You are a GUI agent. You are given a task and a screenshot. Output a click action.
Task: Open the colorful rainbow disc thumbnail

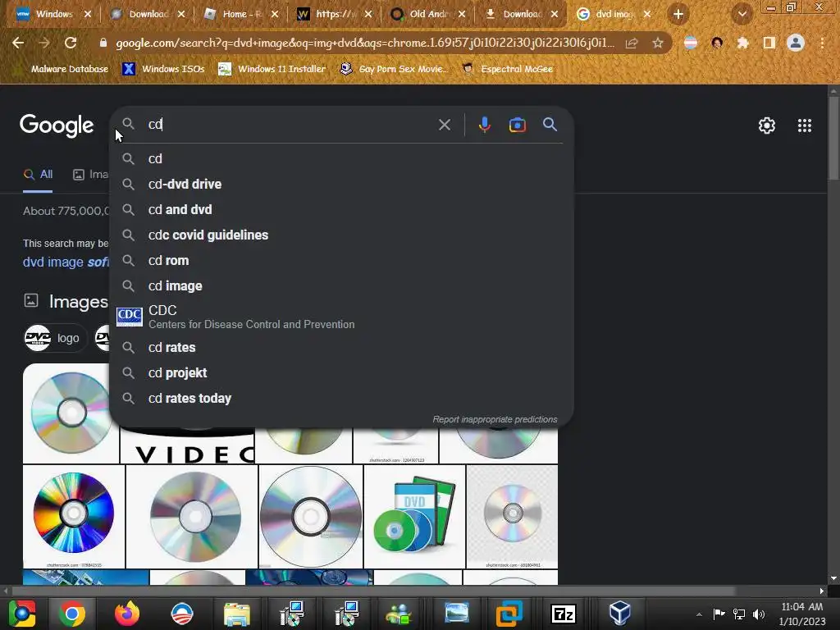(x=73, y=516)
